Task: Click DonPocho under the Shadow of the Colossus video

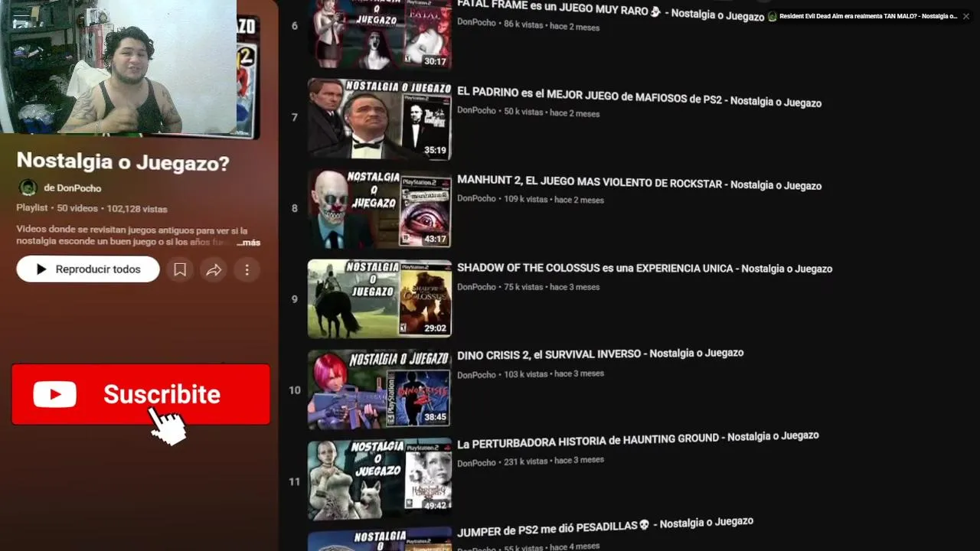Action: click(476, 287)
